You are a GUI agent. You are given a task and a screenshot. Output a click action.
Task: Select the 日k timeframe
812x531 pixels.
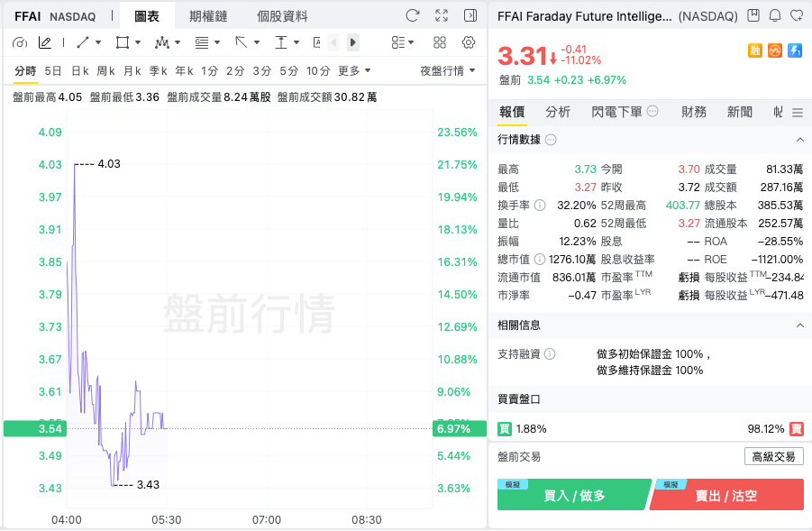click(x=79, y=70)
